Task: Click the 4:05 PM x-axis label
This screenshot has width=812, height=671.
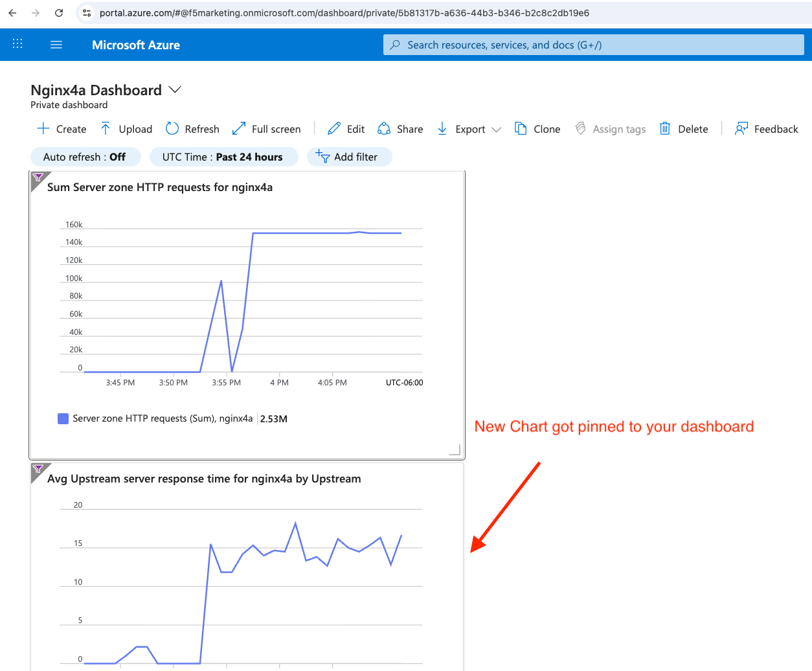Action: (332, 383)
